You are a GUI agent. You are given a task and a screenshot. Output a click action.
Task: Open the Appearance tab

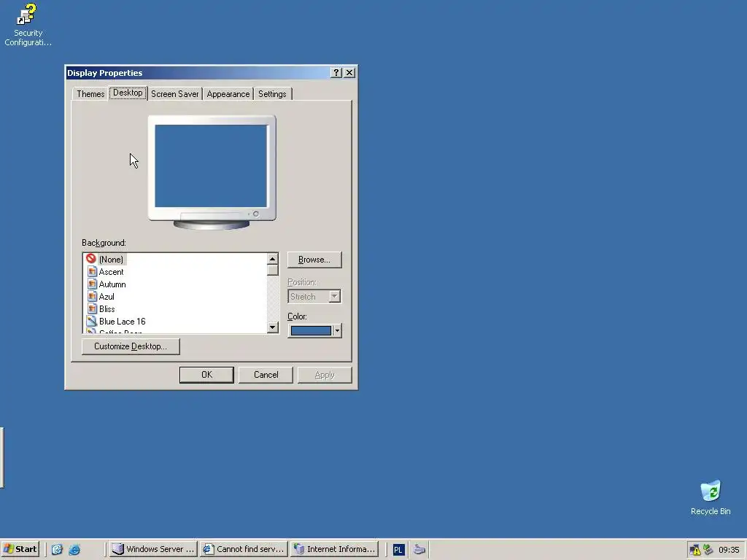(x=228, y=94)
